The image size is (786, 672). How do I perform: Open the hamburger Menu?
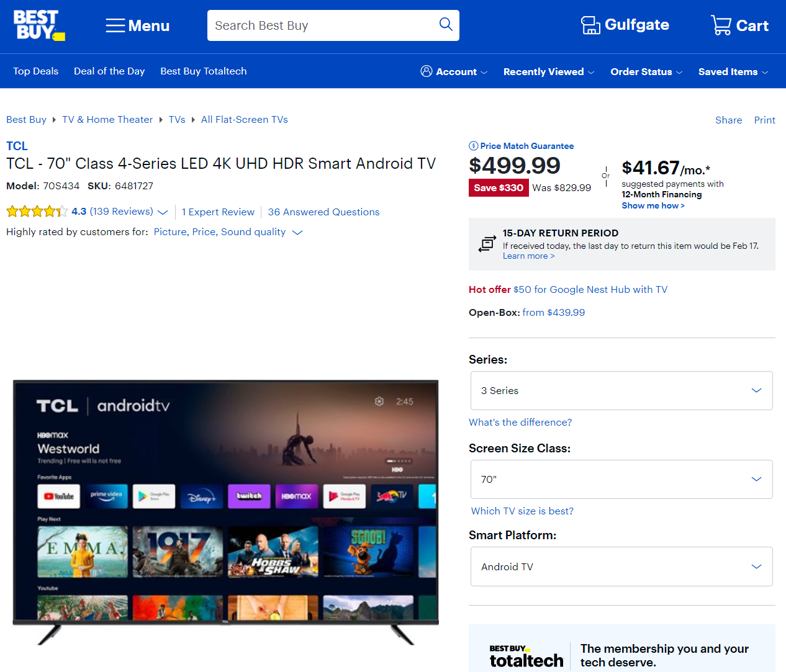(137, 25)
